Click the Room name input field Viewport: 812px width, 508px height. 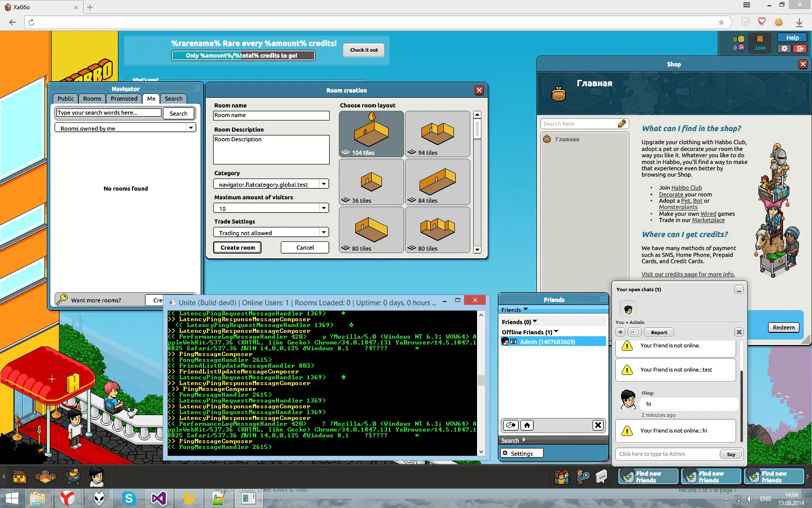pos(271,116)
